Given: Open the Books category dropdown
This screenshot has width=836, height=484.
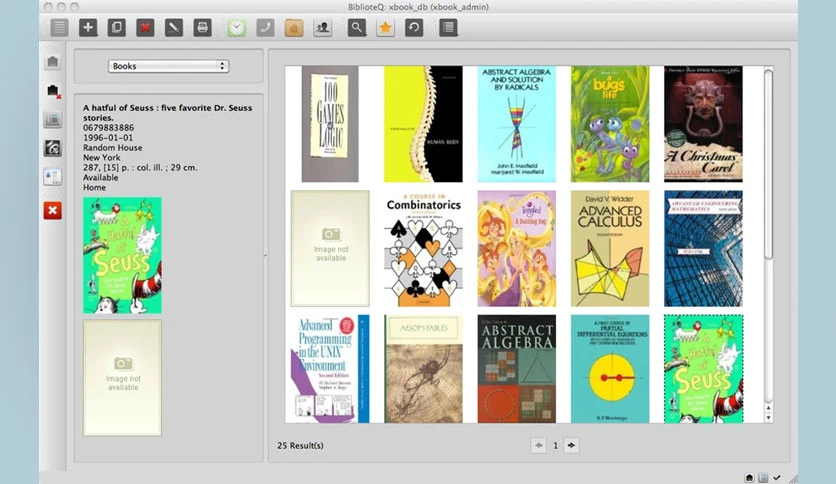Looking at the screenshot, I should point(168,66).
